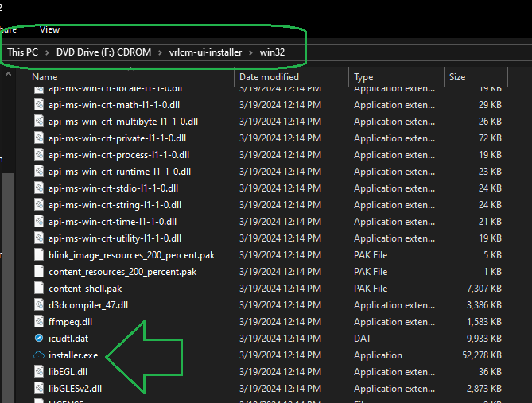
Task: Select api-ms-win-crt-multibyte-l1-1-0.dll file icon
Action: [x=39, y=122]
